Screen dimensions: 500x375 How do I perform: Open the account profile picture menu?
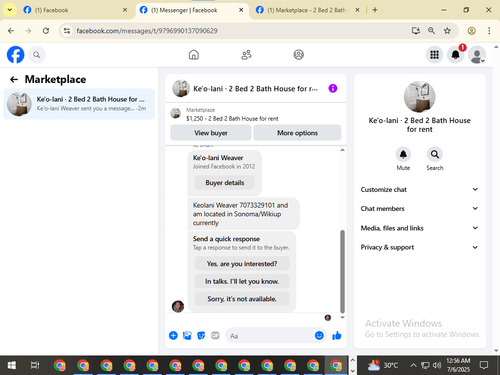pos(477,55)
